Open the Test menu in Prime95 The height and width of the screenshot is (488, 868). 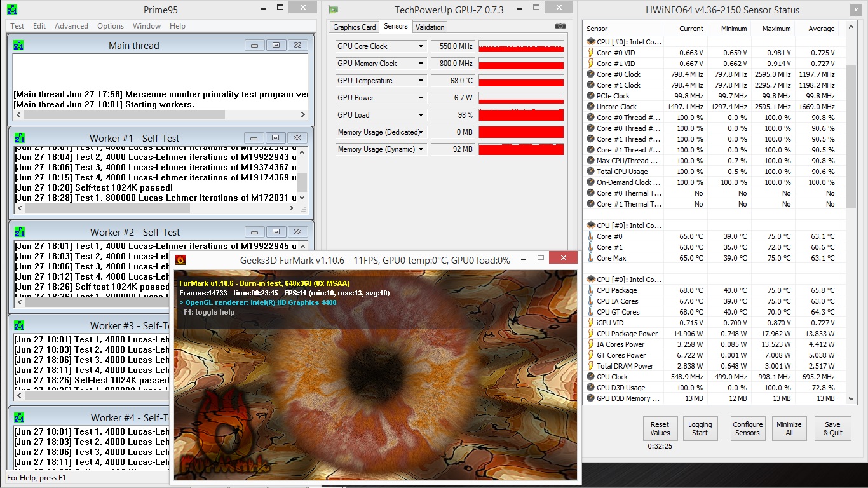pos(17,26)
